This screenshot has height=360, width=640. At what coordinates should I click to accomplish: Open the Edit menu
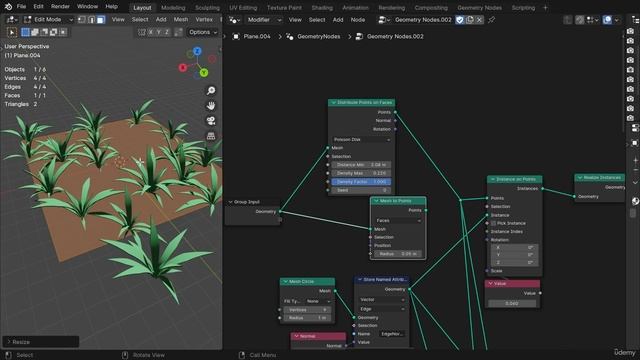(38, 7)
